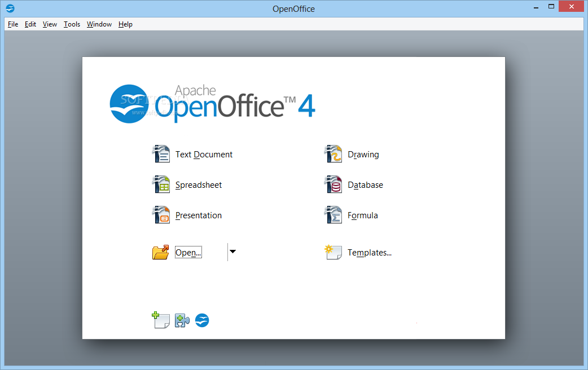
Task: Click the Text Document icon
Action: pos(161,154)
